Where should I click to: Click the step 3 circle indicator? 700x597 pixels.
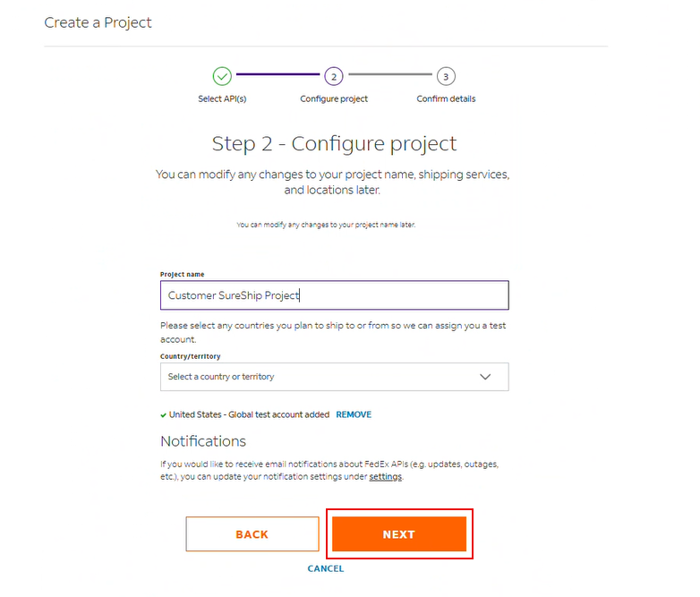pyautogui.click(x=446, y=76)
